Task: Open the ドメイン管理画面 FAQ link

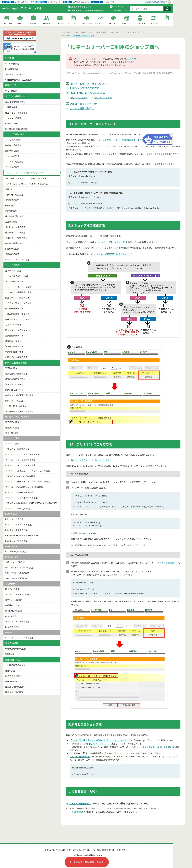Action: (x=80, y=803)
